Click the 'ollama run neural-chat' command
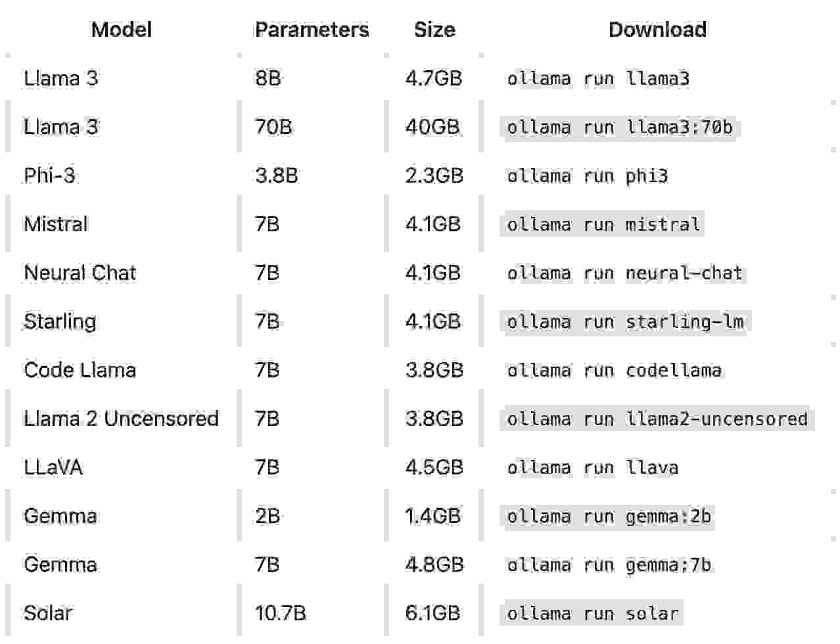Viewport: 840px width, 644px height. (x=624, y=273)
